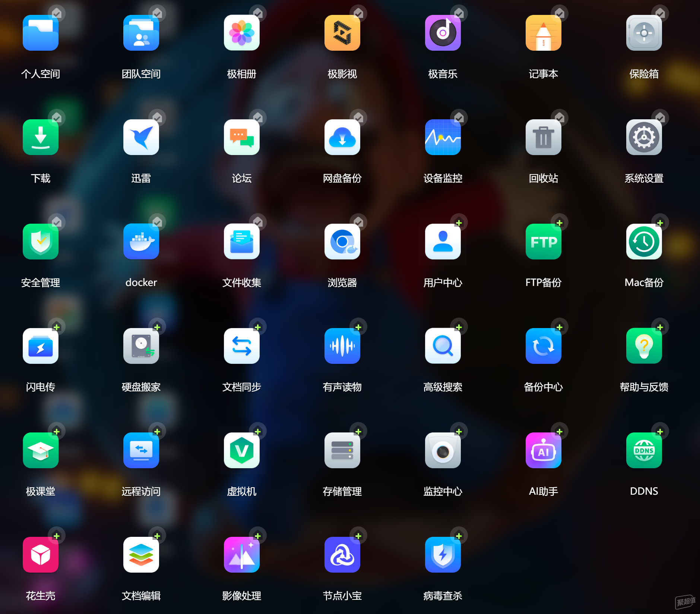Launch the 极影视 video app
The image size is (700, 614).
point(342,33)
